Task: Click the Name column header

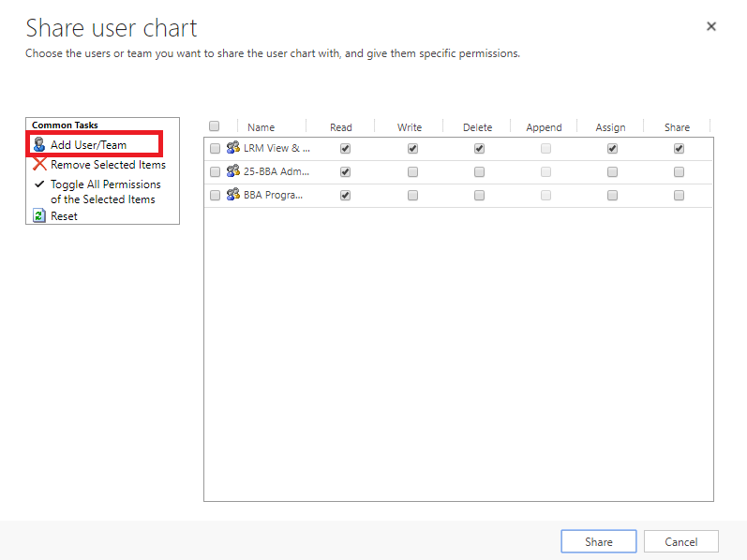Action: (261, 127)
